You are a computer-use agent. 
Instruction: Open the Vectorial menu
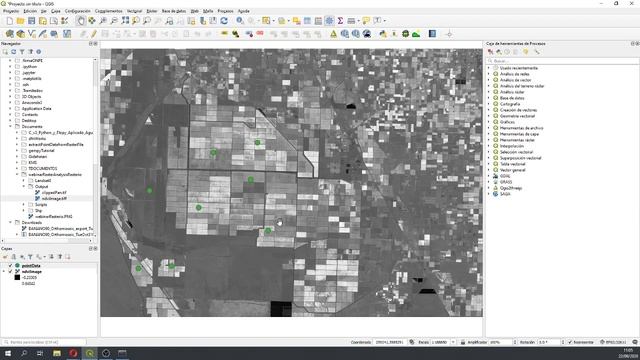[x=134, y=11]
